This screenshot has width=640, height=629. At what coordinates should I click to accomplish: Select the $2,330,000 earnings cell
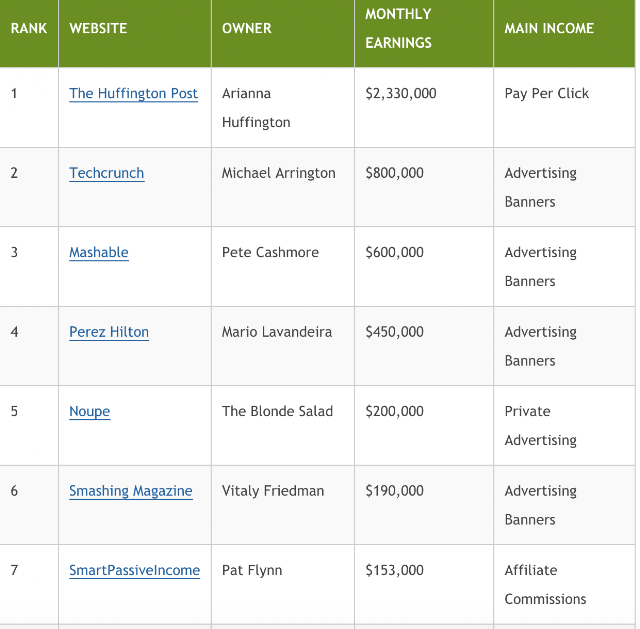[424, 107]
